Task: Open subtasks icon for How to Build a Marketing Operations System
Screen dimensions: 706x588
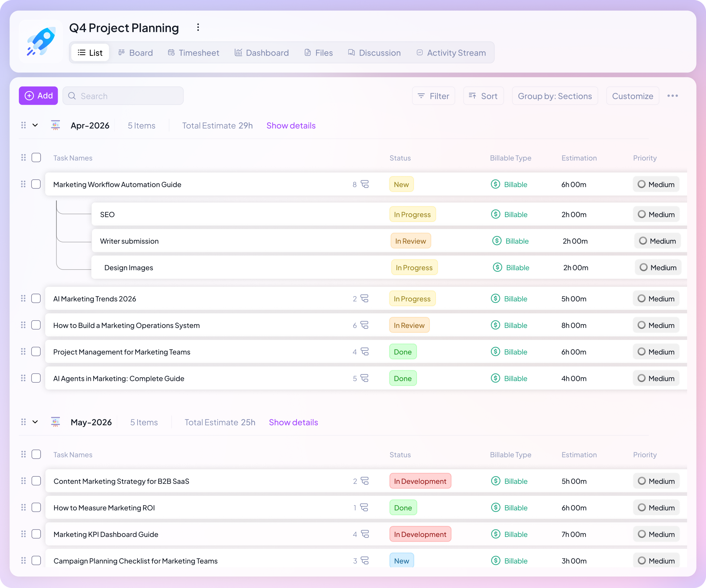Action: [x=365, y=325]
